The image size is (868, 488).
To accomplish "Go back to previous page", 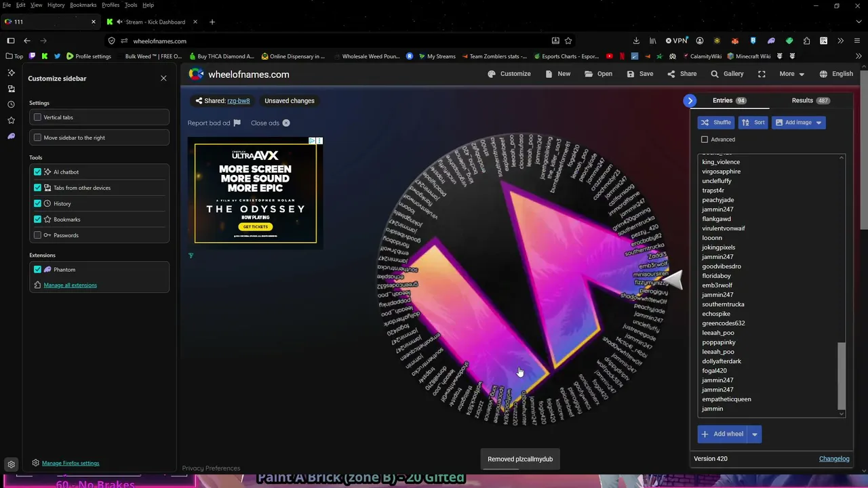I will 27,41.
